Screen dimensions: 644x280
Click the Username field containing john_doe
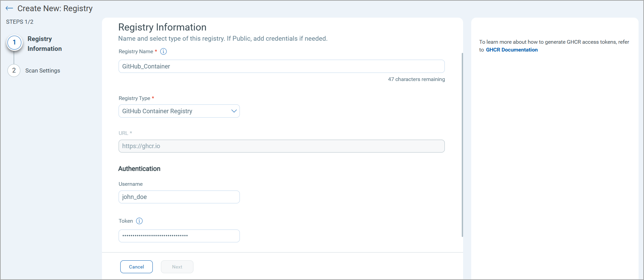[x=179, y=197]
